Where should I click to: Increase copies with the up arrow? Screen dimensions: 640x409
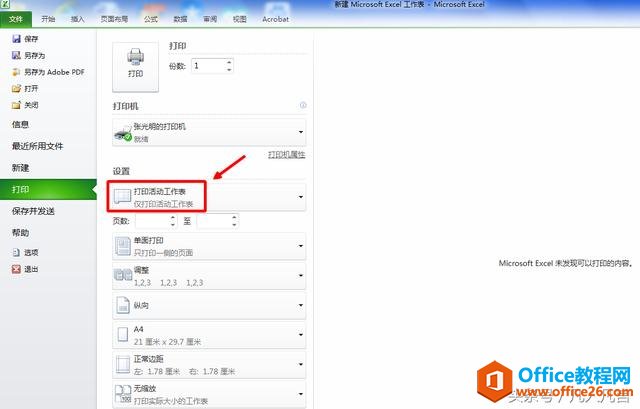tap(229, 62)
